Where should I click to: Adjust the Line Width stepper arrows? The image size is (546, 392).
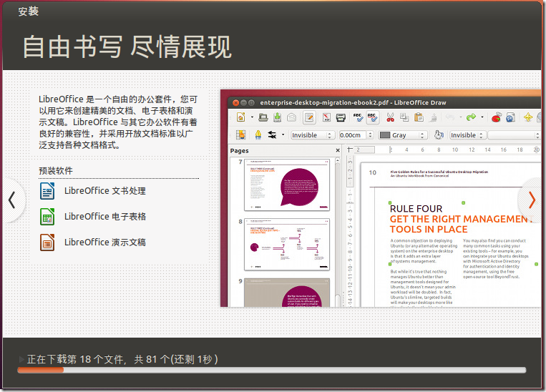pos(370,134)
